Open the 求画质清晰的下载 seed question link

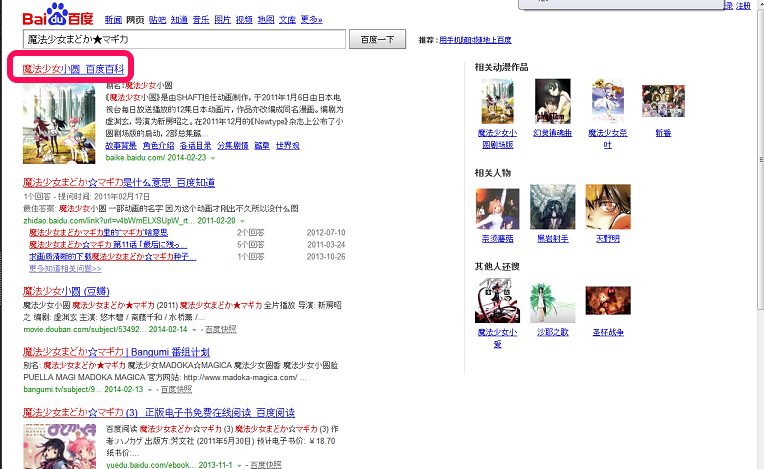(113, 257)
